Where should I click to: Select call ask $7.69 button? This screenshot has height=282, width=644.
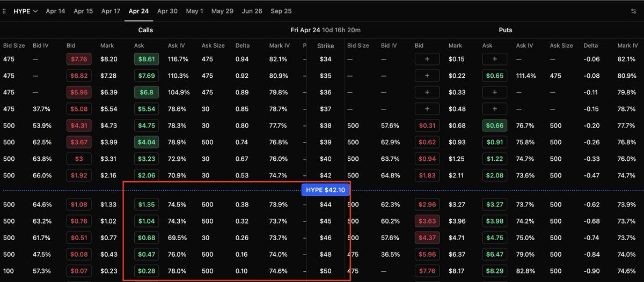click(x=146, y=76)
